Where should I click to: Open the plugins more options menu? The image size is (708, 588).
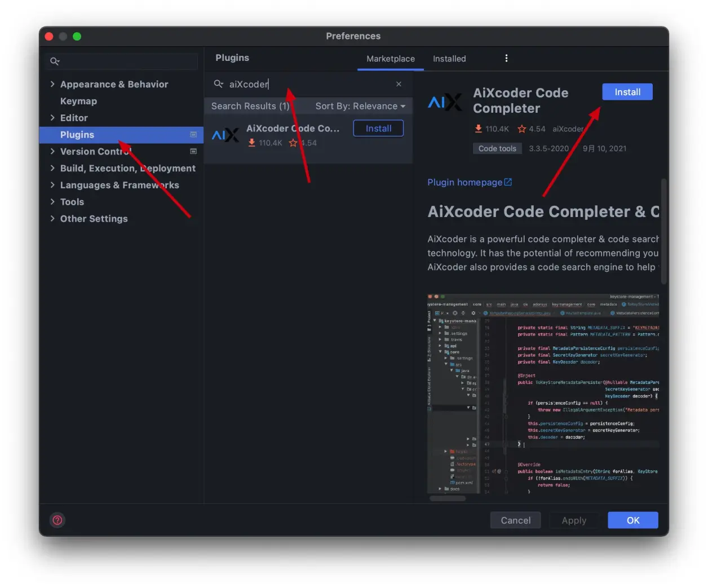506,58
